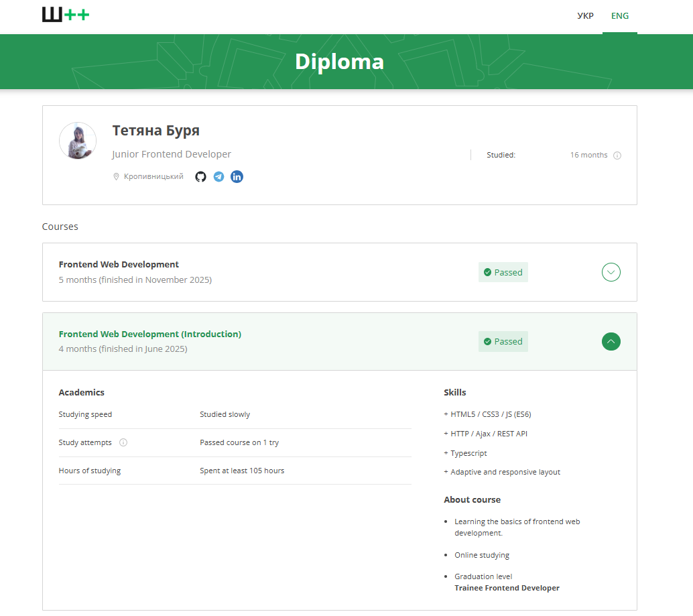Click the Ш++ logo in header

(x=66, y=15)
